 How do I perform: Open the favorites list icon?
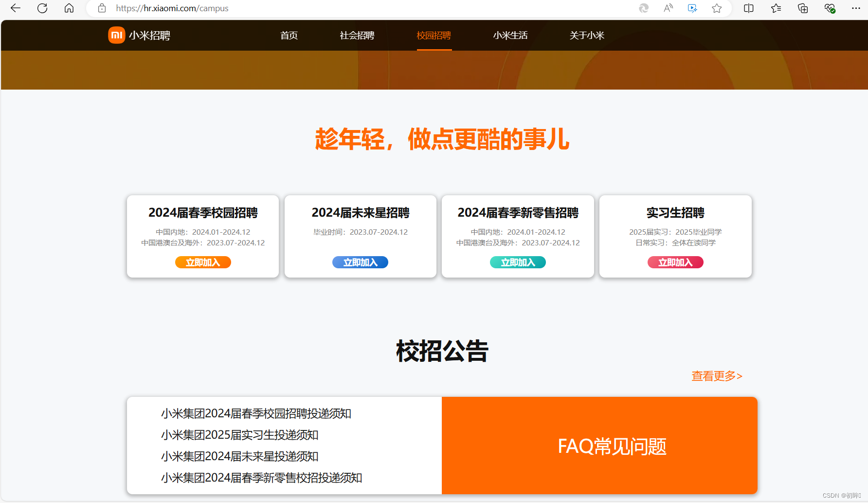776,8
